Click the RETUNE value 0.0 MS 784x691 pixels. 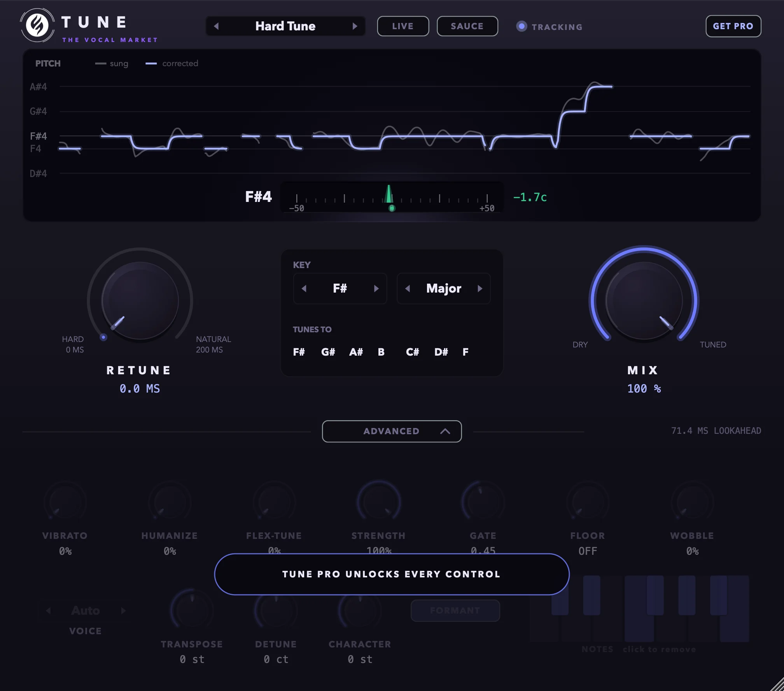(x=140, y=389)
